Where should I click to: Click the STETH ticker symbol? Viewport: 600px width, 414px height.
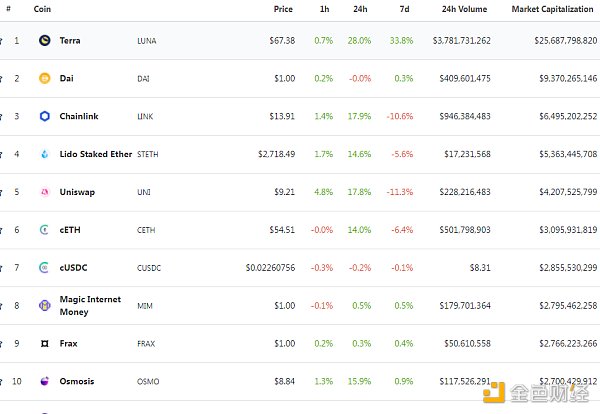pos(148,154)
